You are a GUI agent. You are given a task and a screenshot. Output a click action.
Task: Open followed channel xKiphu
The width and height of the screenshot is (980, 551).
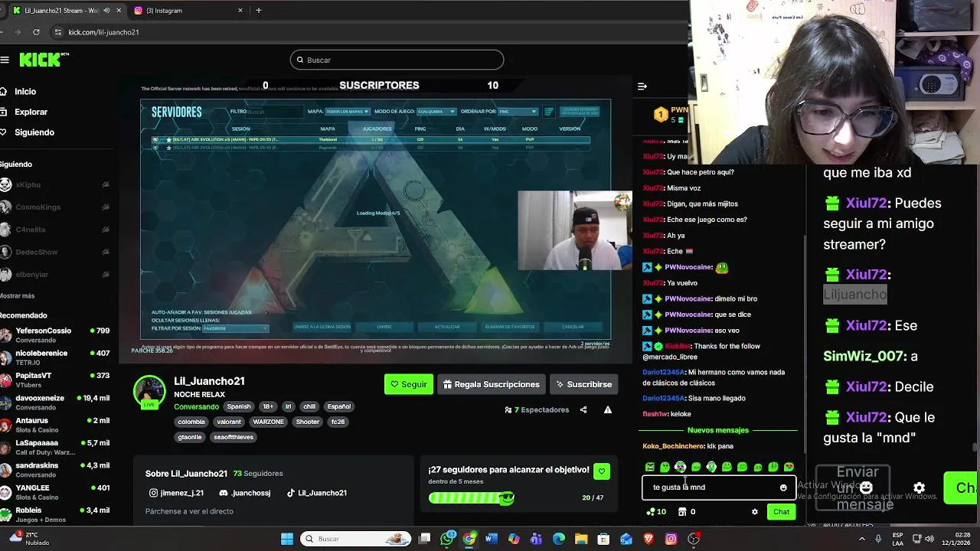[56, 184]
